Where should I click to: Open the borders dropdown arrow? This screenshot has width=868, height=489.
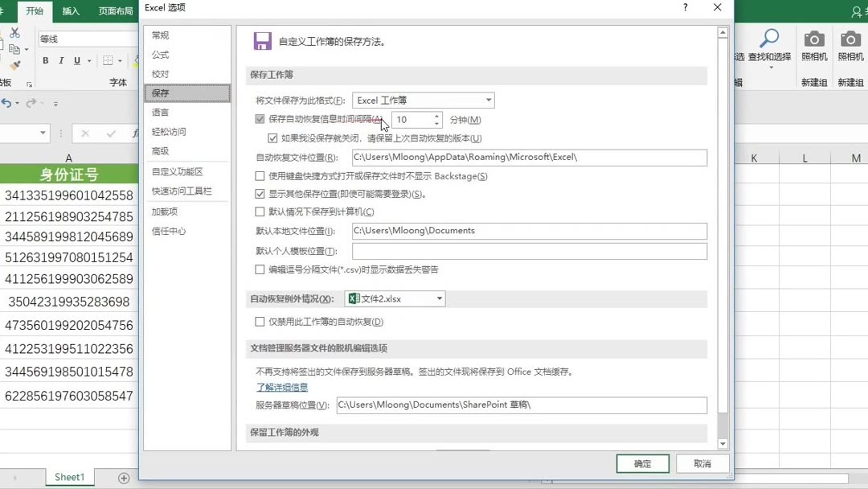click(119, 60)
